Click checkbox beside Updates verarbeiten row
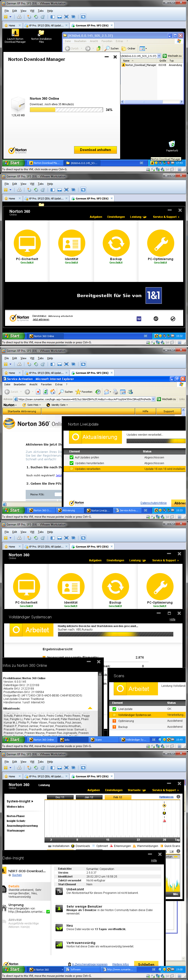 coord(71,469)
